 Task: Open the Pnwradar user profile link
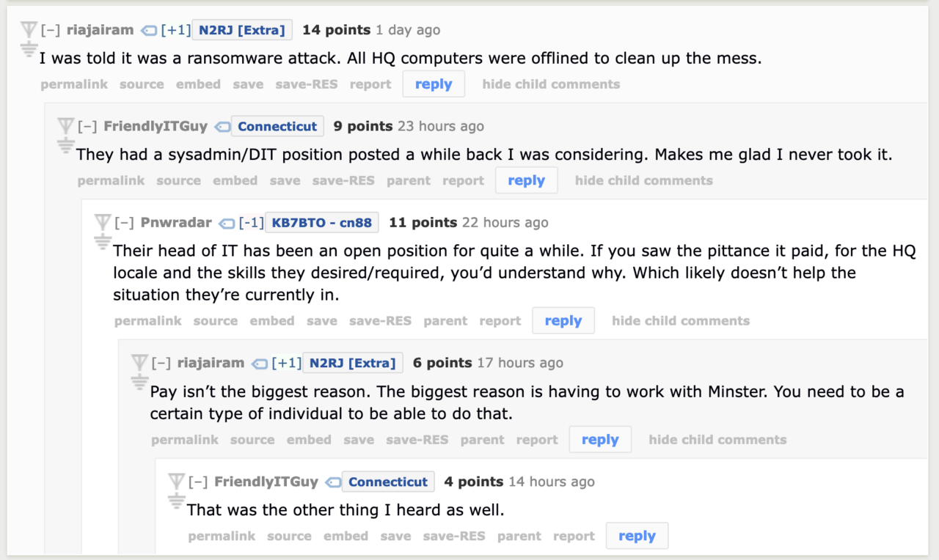(x=176, y=223)
